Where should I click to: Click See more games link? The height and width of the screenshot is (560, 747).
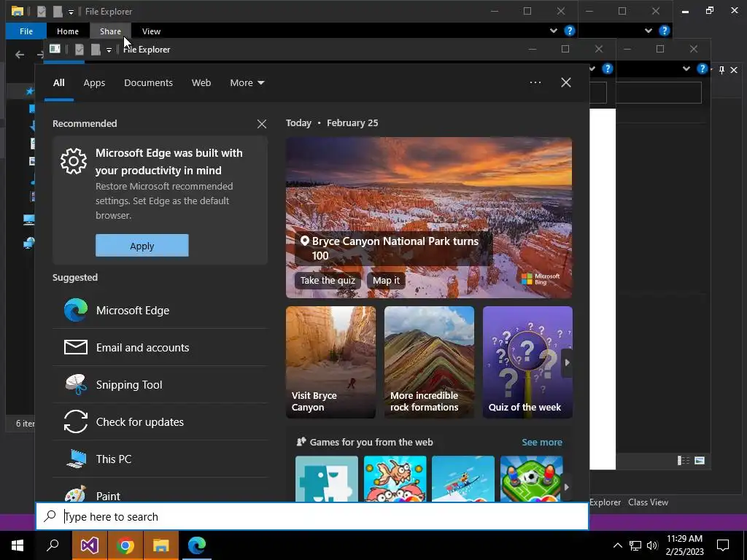point(542,443)
